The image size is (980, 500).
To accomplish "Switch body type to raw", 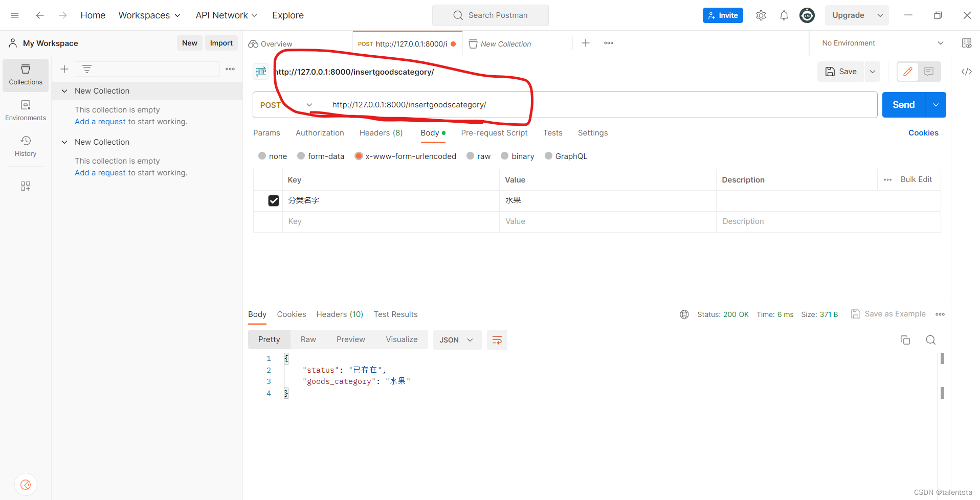I will (470, 156).
